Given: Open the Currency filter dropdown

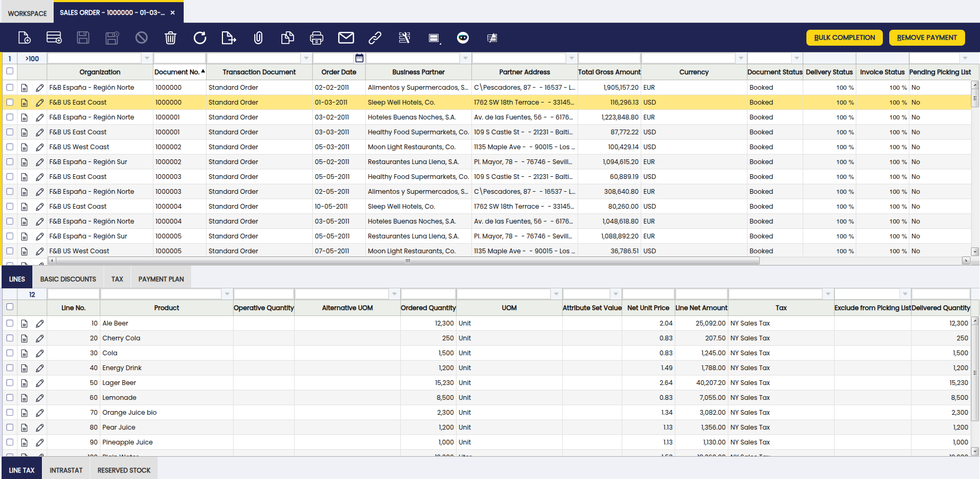Looking at the screenshot, I should (x=741, y=58).
